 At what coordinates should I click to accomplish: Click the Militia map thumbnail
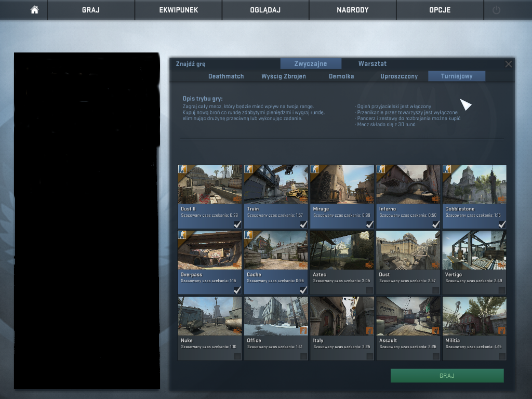(x=474, y=316)
